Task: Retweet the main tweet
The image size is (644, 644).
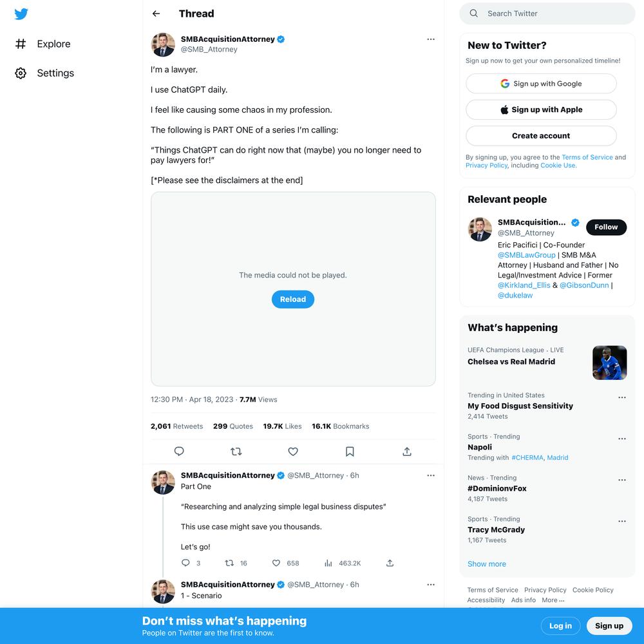Action: [236, 451]
